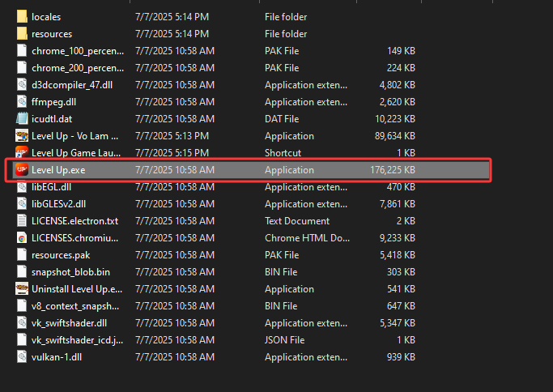Viewport: 553px width, 392px height.
Task: Click the Level Up Game Launcher shortcut icon
Action: (x=22, y=152)
